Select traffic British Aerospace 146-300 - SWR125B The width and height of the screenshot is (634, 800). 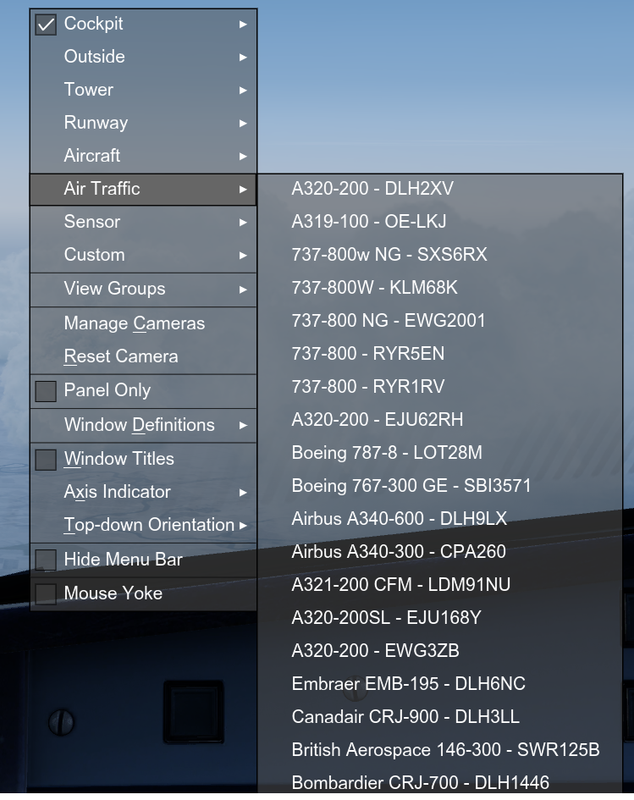coord(440,750)
